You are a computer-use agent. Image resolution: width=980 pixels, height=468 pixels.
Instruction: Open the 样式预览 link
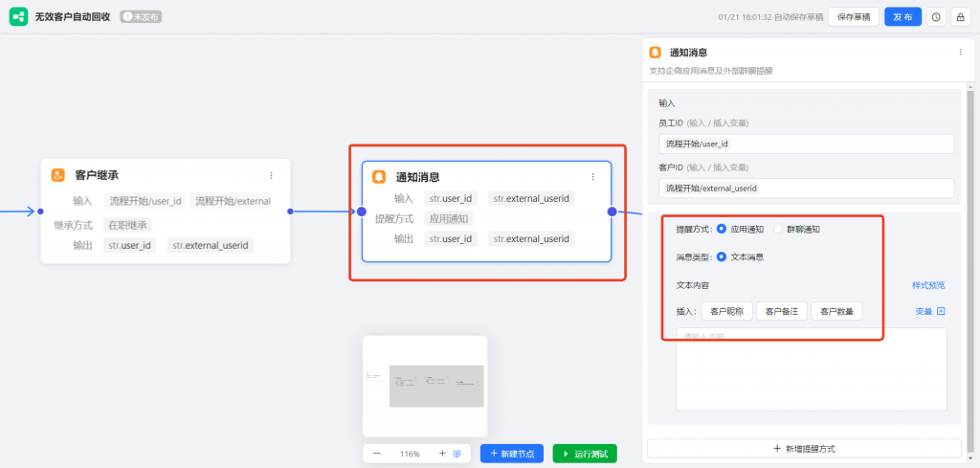click(928, 285)
